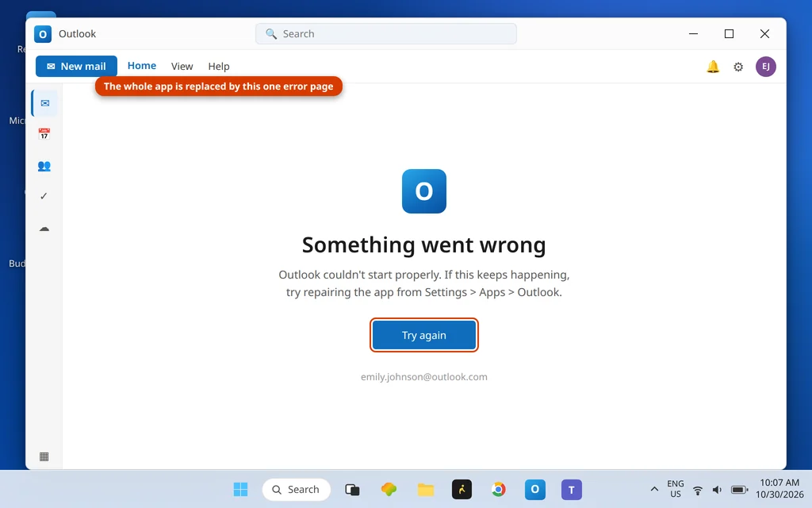
Task: Open the Windows Start menu
Action: [x=240, y=489]
